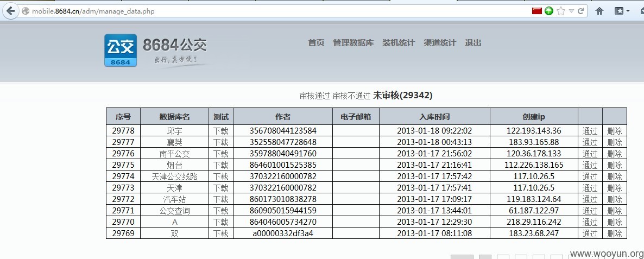This screenshot has height=259, width=644.
Task: Go to 装机统计 statistics page
Action: coord(399,43)
